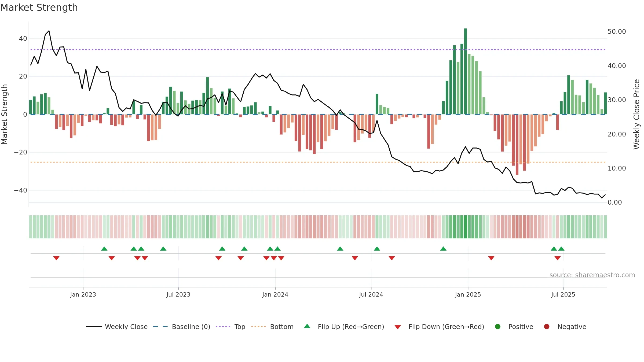The width and height of the screenshot is (644, 362).
Task: Click the Jul 2025 x-axis label
Action: [x=563, y=294]
